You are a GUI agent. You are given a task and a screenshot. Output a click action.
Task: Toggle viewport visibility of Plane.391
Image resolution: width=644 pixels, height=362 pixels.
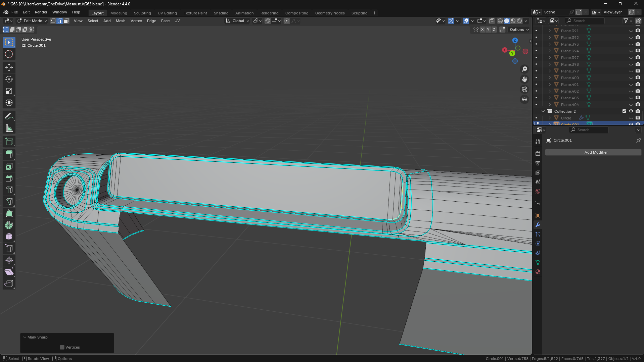click(631, 31)
